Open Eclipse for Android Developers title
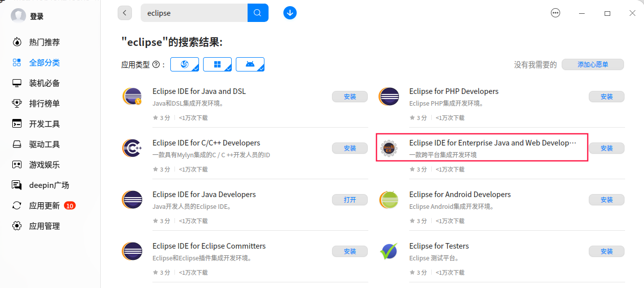This screenshot has height=288, width=644. click(460, 195)
